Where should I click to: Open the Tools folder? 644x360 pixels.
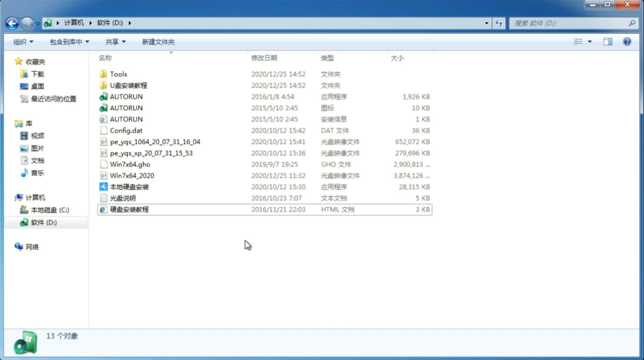(118, 74)
